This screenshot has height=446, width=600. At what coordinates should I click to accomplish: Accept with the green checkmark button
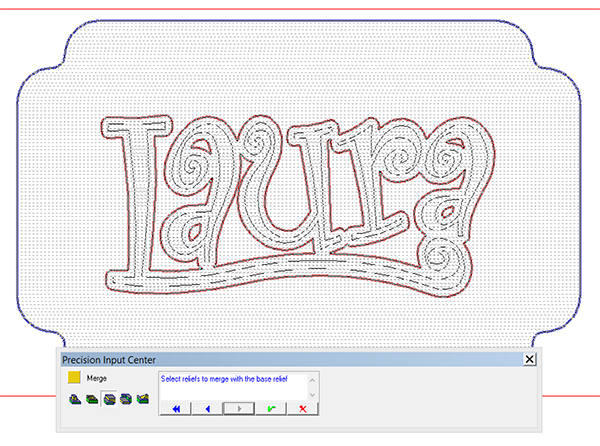point(271,409)
